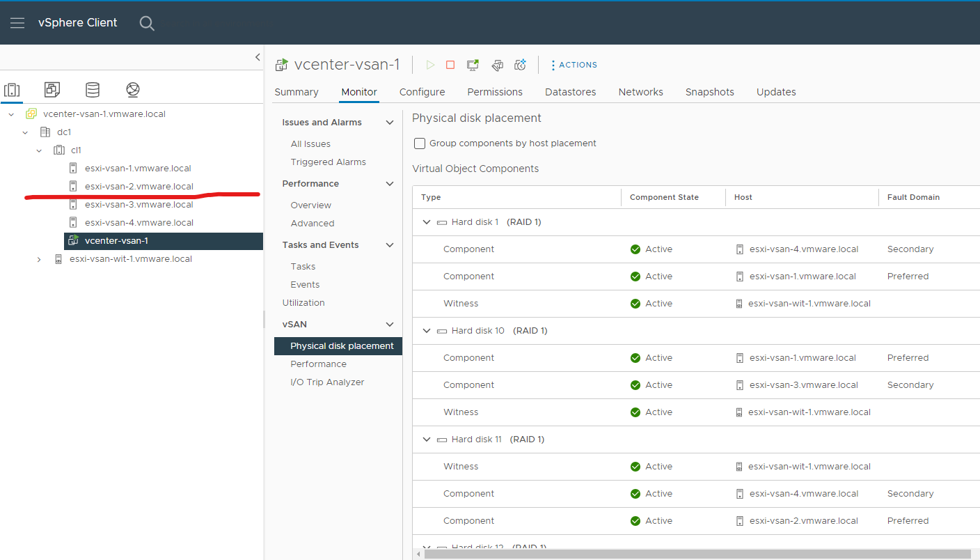Open Events under Tasks and Events
The width and height of the screenshot is (980, 560).
(305, 285)
